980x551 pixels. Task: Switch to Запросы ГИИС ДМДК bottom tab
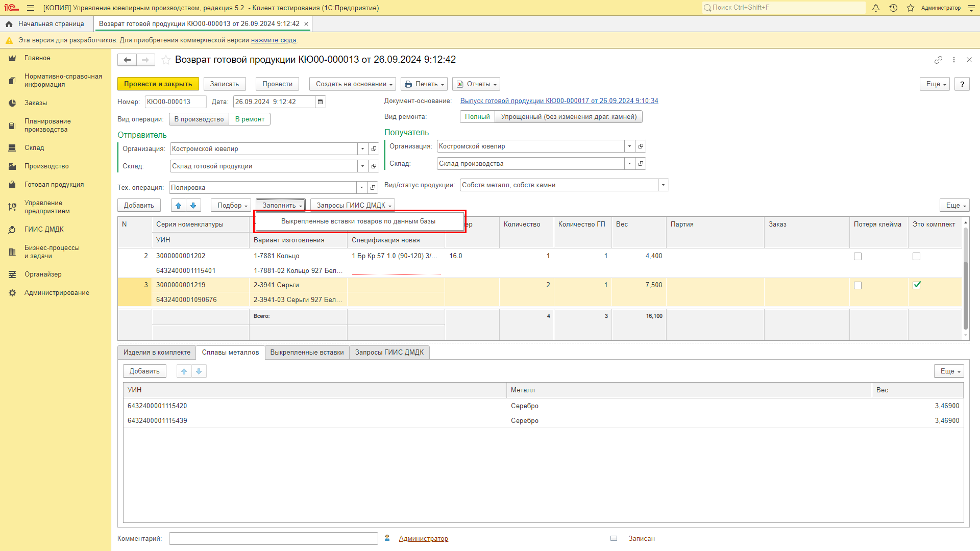click(x=389, y=353)
